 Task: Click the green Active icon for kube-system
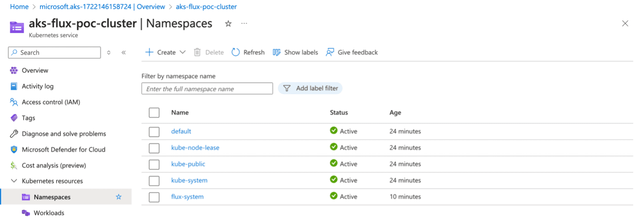(x=334, y=180)
